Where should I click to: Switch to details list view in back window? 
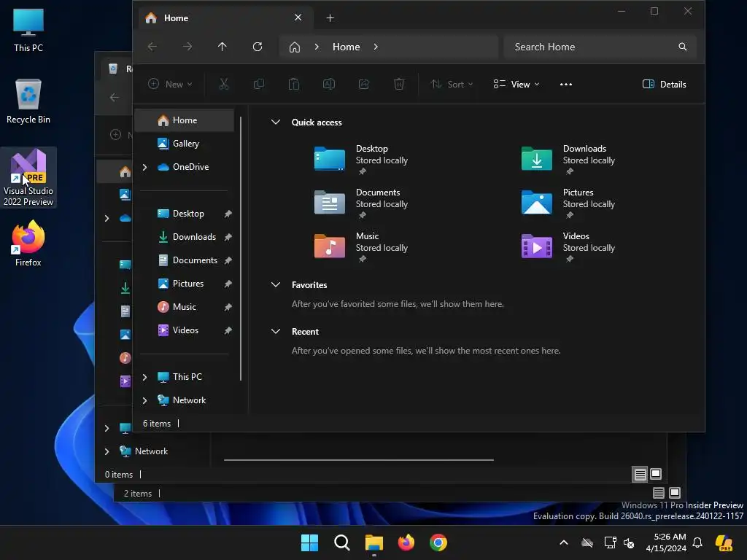pyautogui.click(x=640, y=474)
